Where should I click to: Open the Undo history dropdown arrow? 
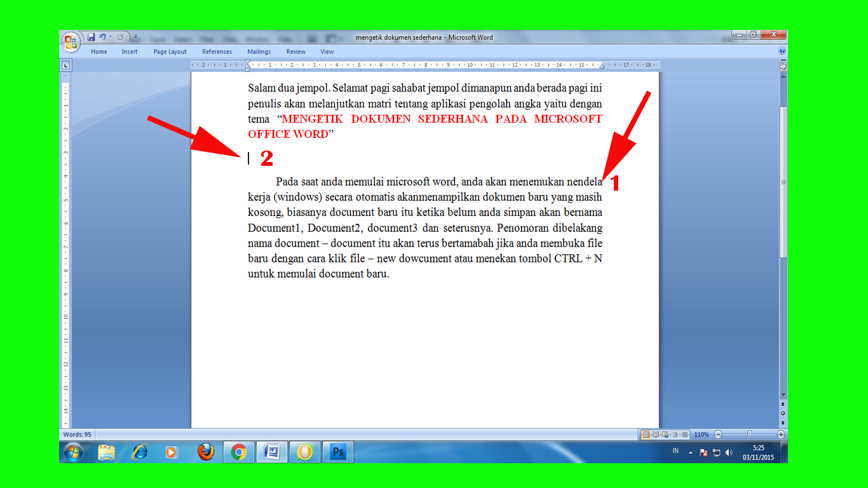(x=111, y=37)
